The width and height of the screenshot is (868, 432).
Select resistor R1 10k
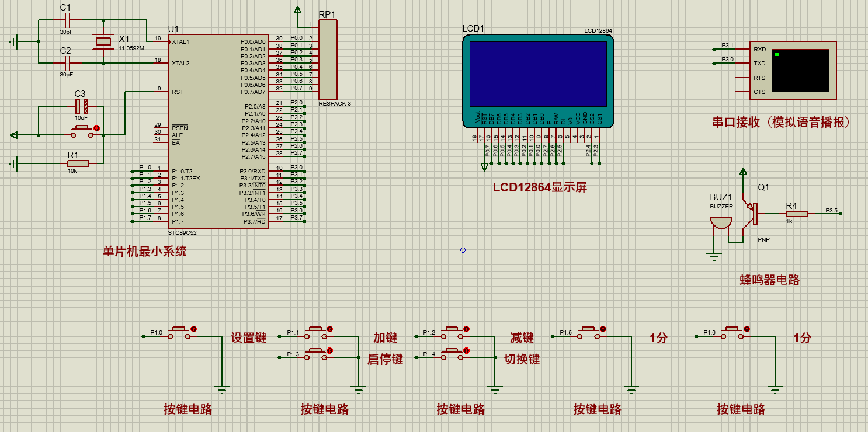pos(78,164)
